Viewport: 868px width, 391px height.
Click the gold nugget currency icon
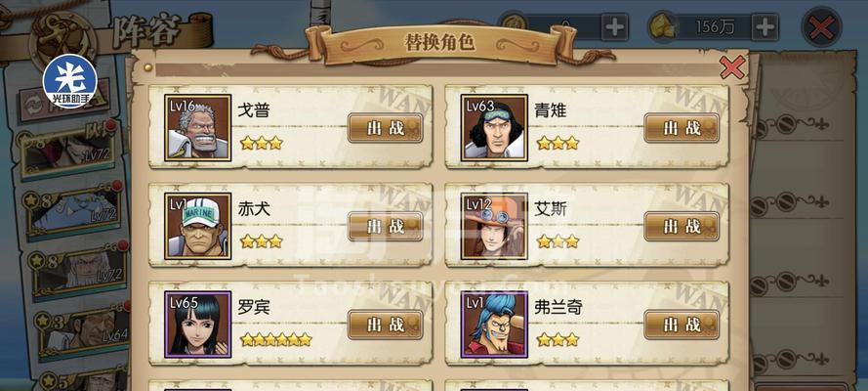(661, 26)
